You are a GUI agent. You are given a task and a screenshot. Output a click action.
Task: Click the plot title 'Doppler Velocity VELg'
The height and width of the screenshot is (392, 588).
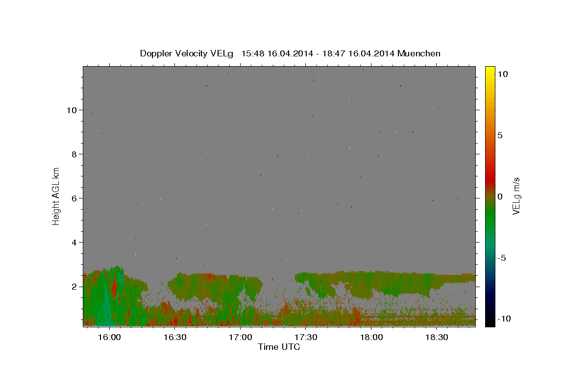187,53
